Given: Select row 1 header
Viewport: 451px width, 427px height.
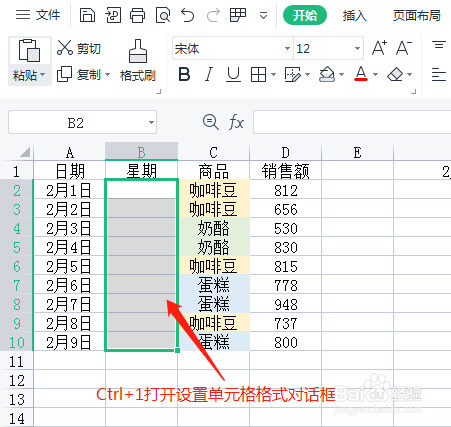Looking at the screenshot, I should click(x=16, y=171).
